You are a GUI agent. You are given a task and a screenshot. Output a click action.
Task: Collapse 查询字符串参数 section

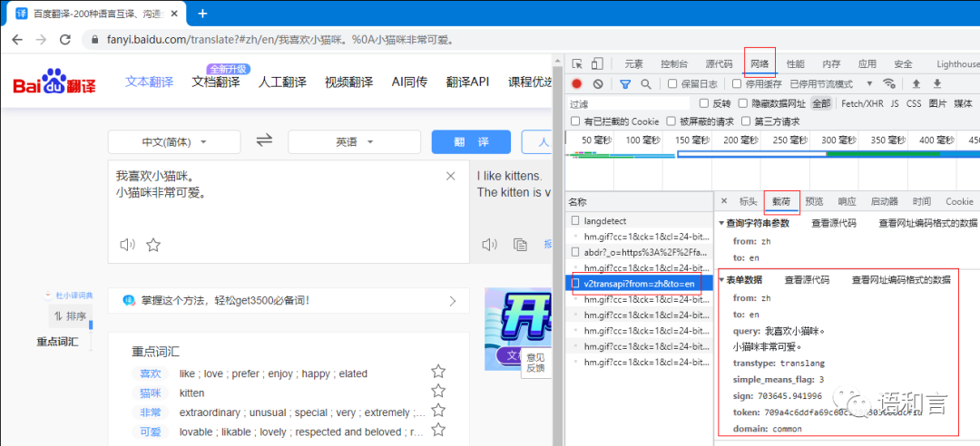721,223
